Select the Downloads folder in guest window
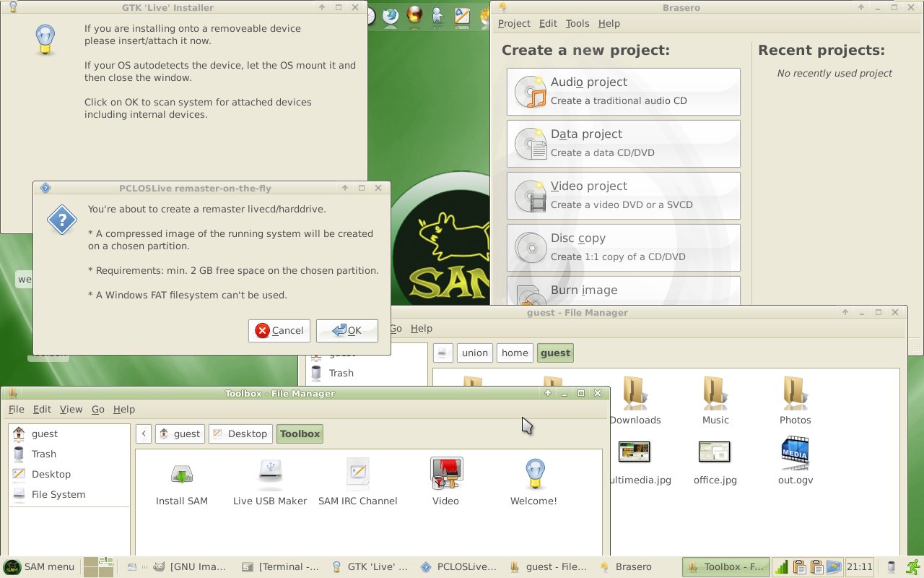924x578 pixels. [x=635, y=400]
